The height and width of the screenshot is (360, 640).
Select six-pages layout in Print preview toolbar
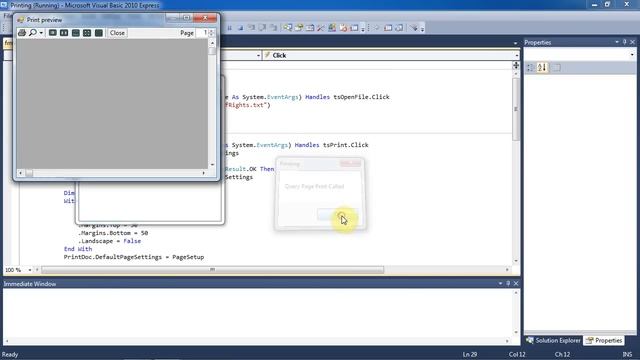tap(99, 33)
